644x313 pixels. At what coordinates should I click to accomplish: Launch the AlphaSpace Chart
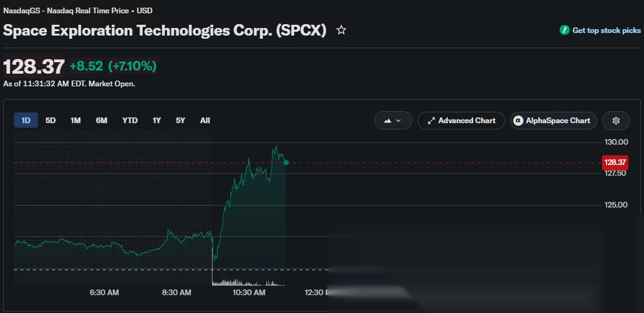(553, 121)
